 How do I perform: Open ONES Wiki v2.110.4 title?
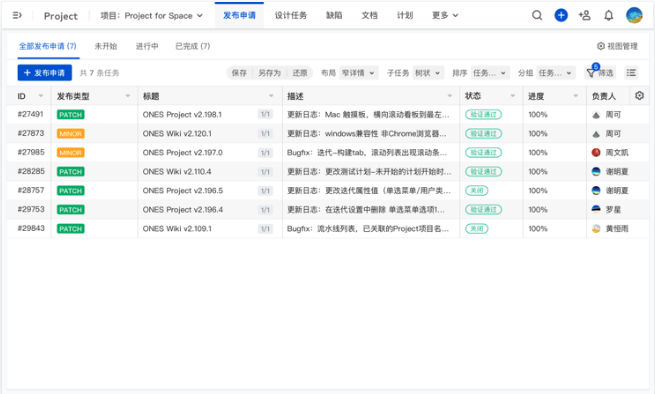tap(177, 172)
